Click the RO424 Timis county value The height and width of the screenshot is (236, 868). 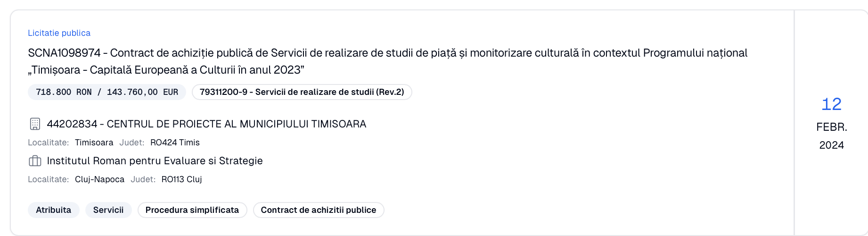(175, 143)
